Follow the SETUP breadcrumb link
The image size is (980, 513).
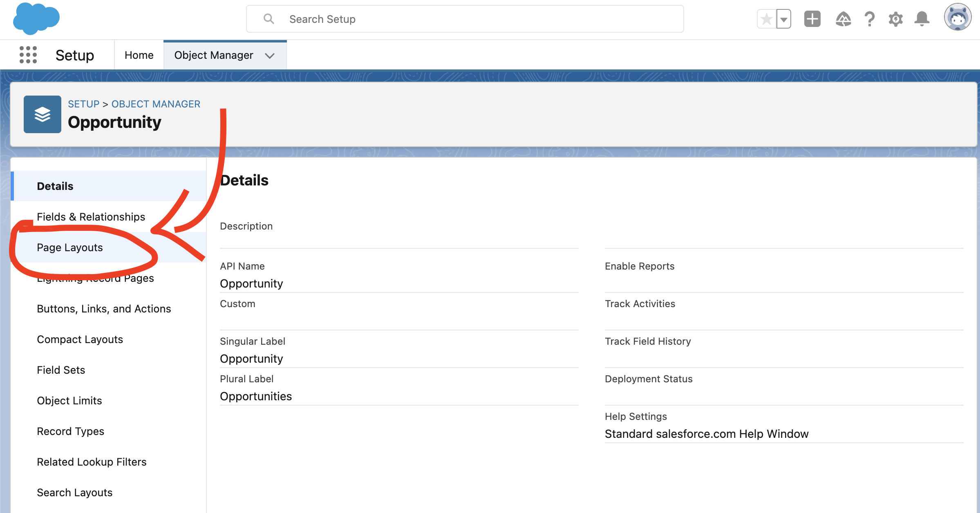(x=83, y=104)
